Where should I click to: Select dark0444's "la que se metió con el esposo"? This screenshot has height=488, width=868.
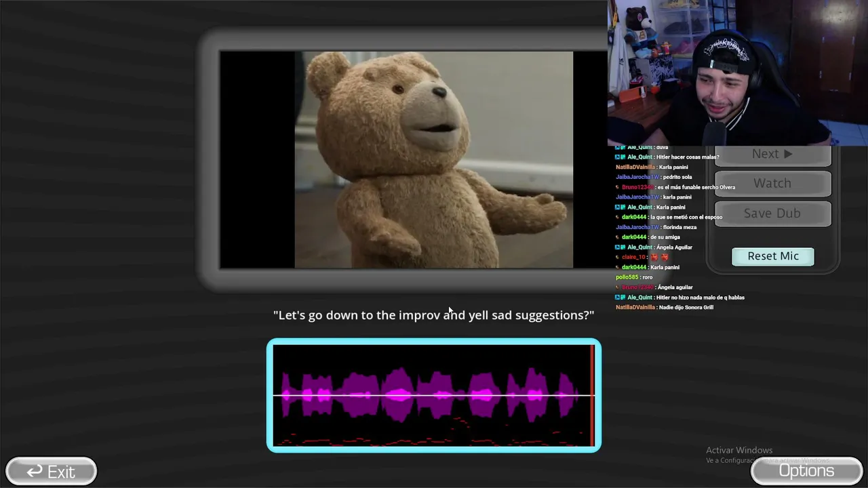pyautogui.click(x=669, y=218)
